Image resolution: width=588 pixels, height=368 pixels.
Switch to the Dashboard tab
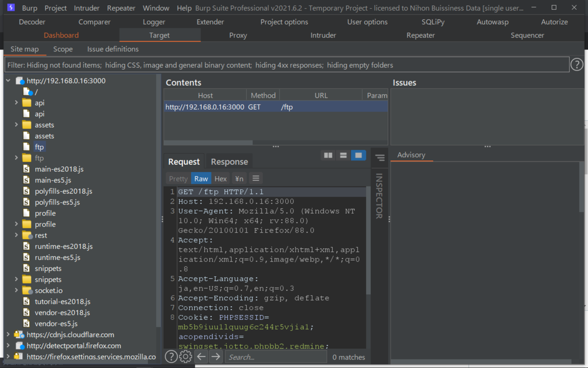click(x=61, y=35)
